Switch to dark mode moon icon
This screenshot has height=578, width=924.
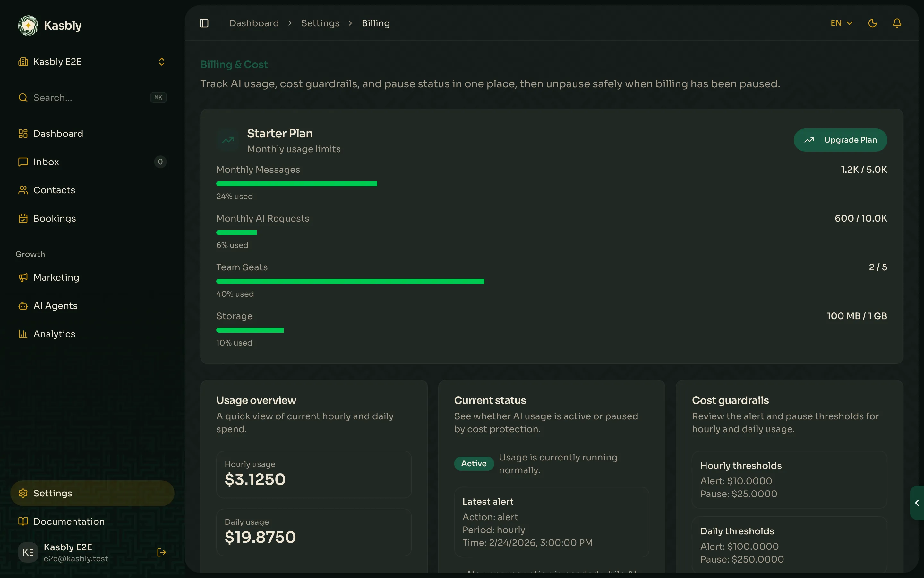(872, 23)
